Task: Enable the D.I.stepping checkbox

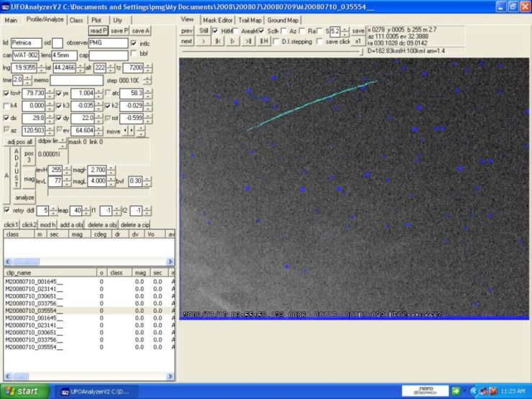Action: tap(277, 42)
